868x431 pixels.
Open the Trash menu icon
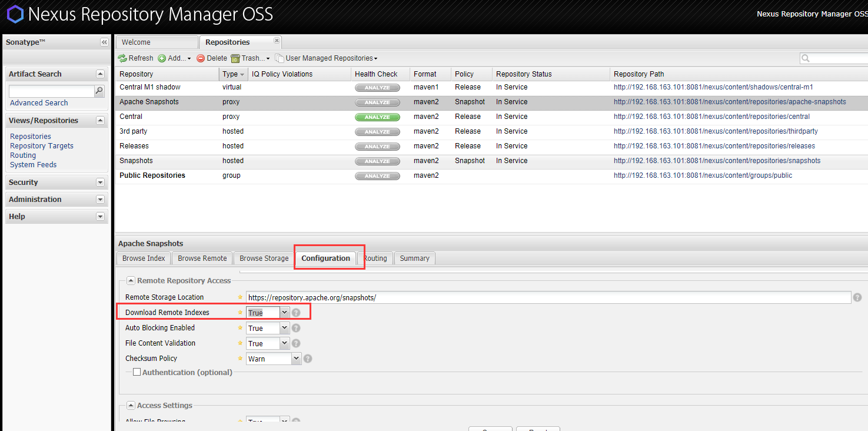click(x=235, y=58)
